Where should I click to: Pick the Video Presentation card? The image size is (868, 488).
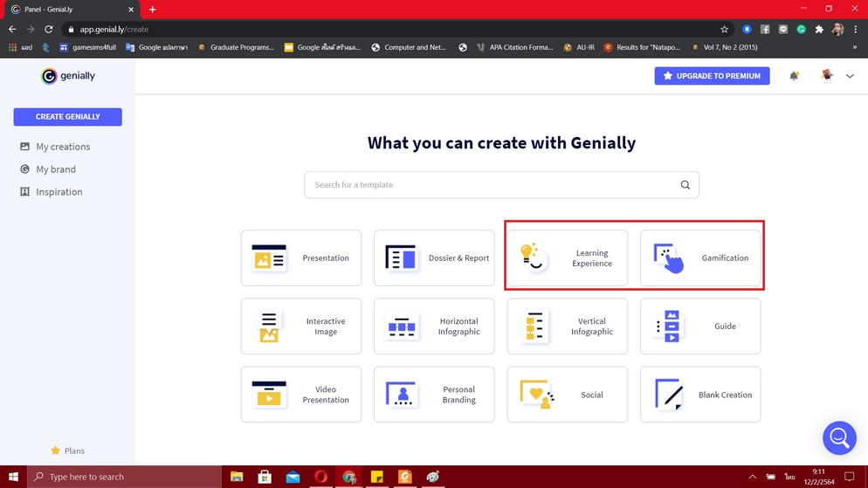(301, 395)
